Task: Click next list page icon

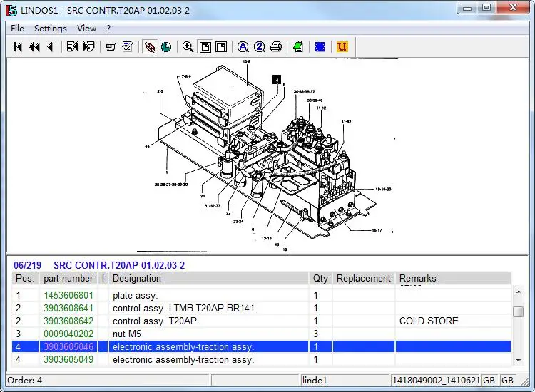Action: pyautogui.click(x=88, y=47)
